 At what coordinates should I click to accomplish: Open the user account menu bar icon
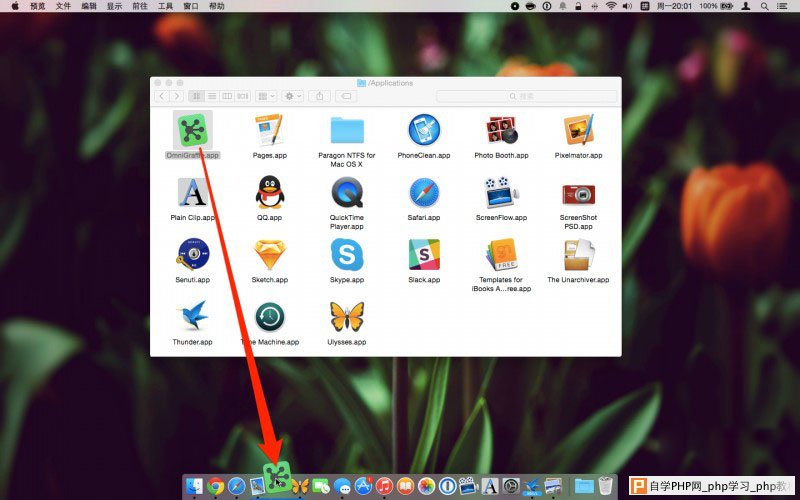pyautogui.click(x=745, y=6)
